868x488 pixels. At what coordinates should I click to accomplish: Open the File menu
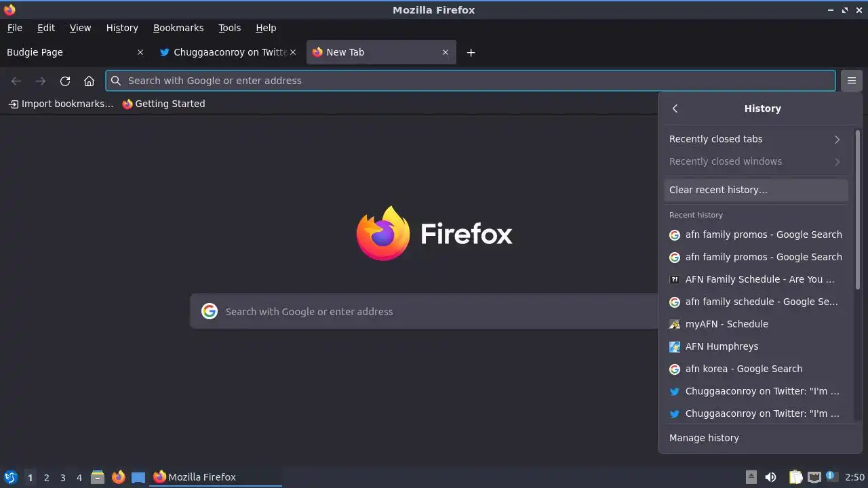pos(14,28)
